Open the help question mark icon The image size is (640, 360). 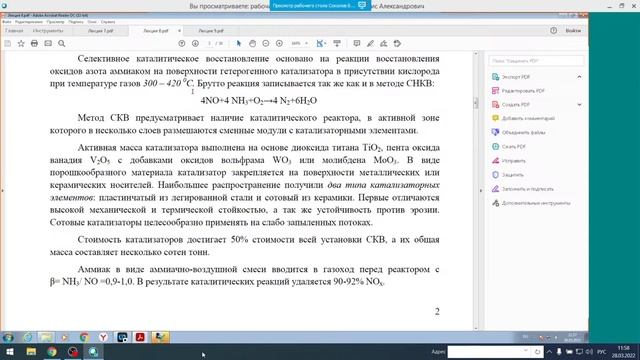[553, 31]
